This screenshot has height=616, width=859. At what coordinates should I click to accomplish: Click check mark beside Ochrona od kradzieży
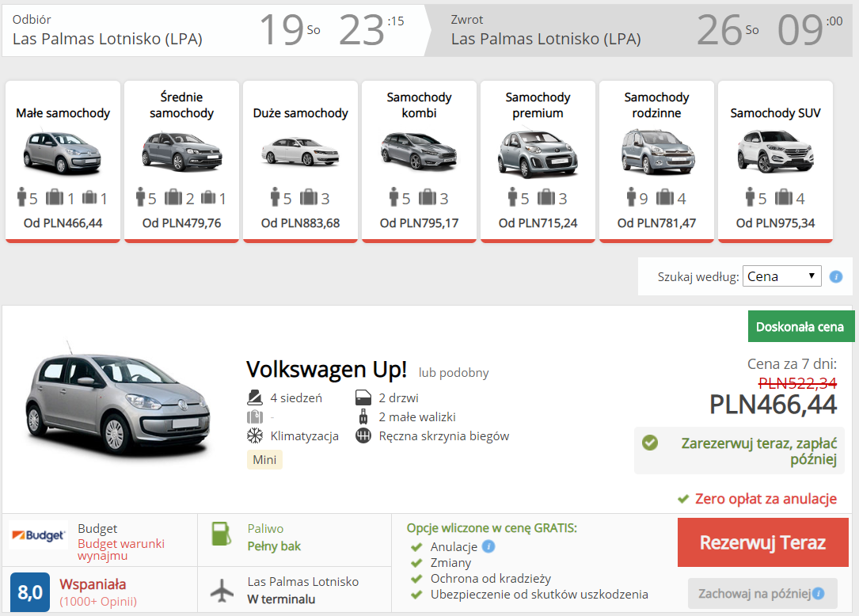coord(416,579)
